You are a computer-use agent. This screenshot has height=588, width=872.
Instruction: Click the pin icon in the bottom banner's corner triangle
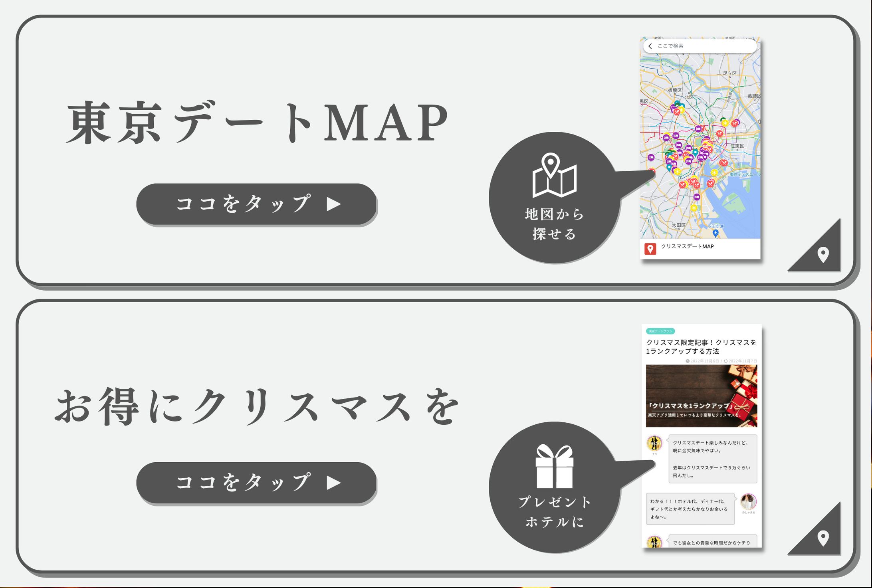823,538
